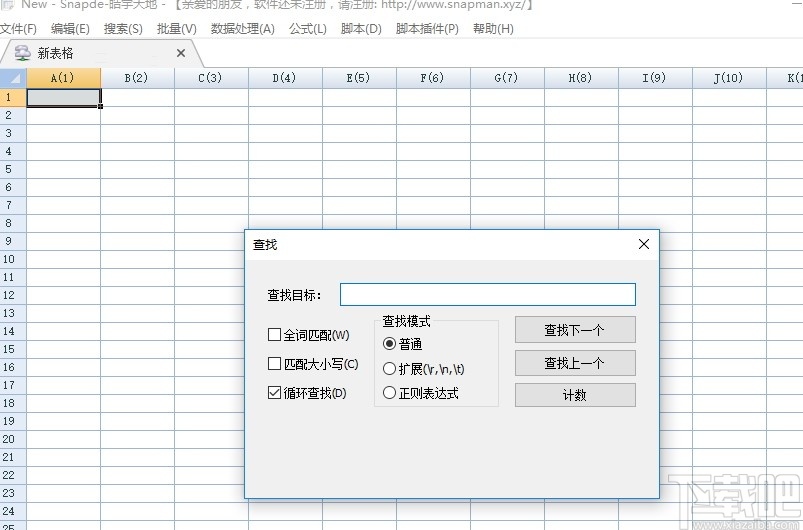Select column header E(5)

(x=359, y=78)
